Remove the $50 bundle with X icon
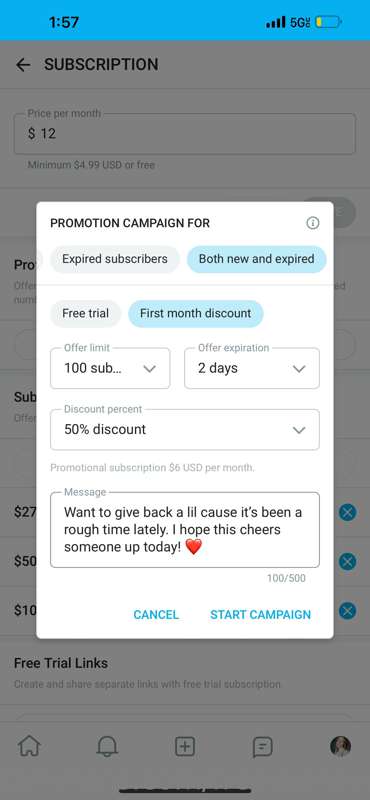 coord(348,561)
